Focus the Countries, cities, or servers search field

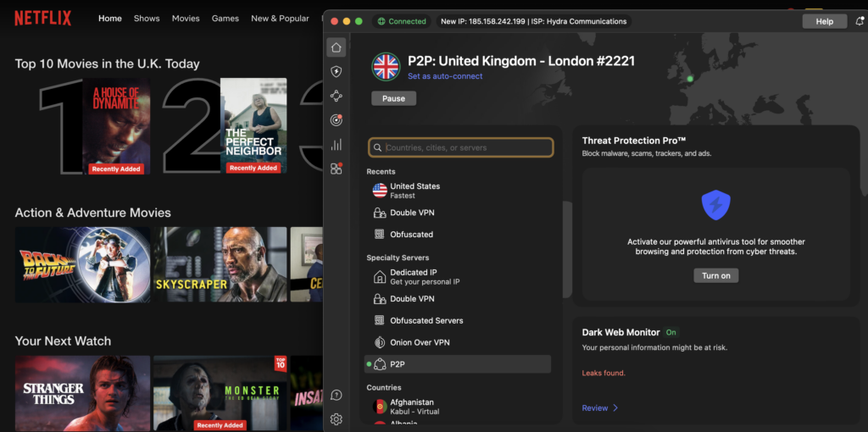pos(460,147)
